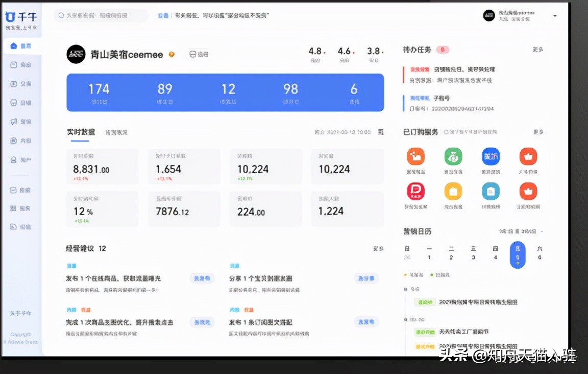
Task: Open the 1,654 data card
Action: (184, 167)
